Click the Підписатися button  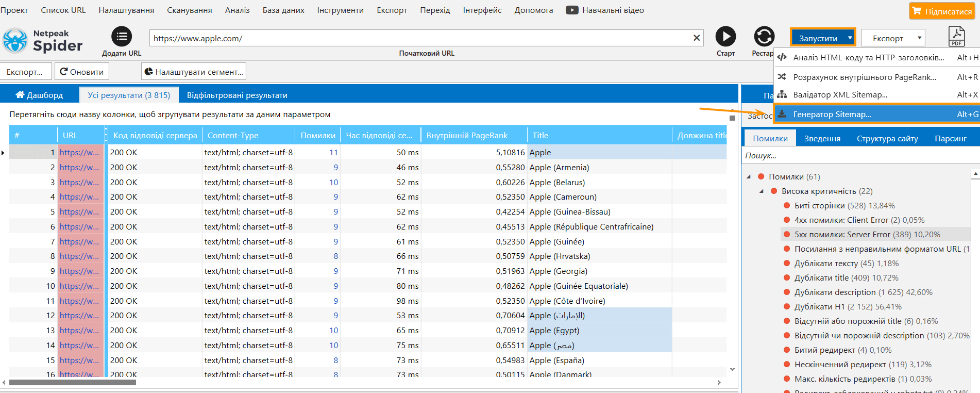point(942,11)
